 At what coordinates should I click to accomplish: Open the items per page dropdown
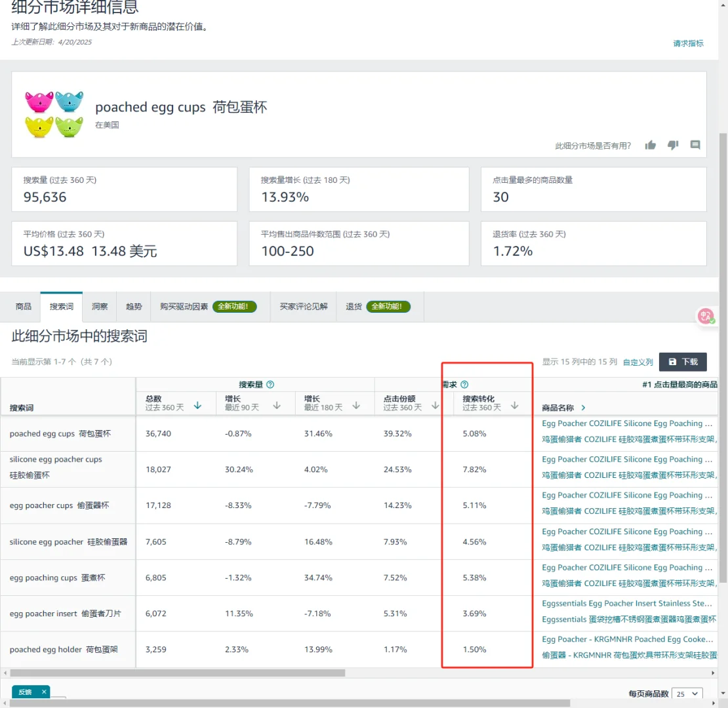click(x=687, y=694)
